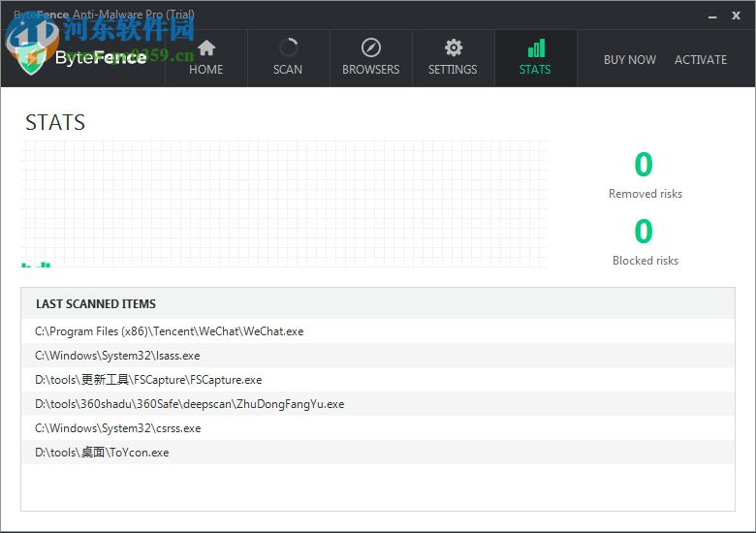756x533 pixels.
Task: Click the ByteFence shield logo
Action: (x=32, y=60)
